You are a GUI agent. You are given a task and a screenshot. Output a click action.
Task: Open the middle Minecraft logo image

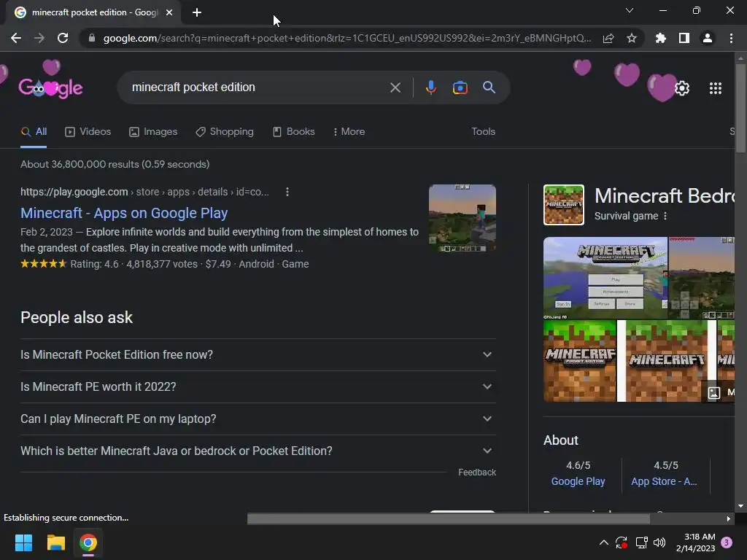click(666, 361)
